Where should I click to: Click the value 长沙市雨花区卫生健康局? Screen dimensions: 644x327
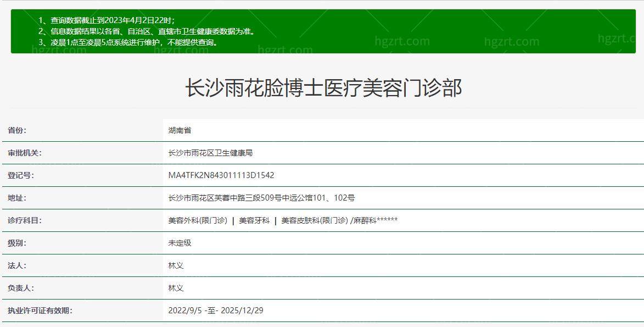click(210, 153)
